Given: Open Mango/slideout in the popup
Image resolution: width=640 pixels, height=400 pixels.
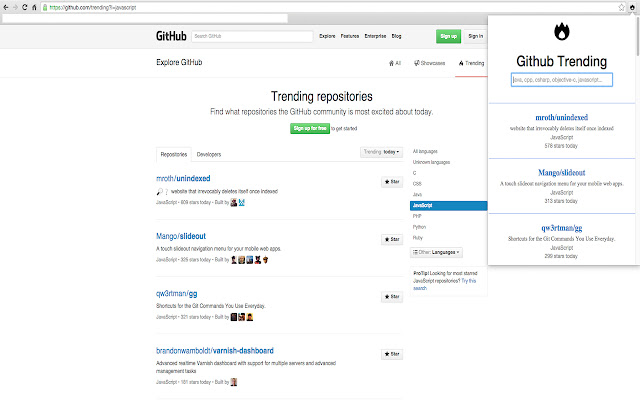Looking at the screenshot, I should (562, 173).
